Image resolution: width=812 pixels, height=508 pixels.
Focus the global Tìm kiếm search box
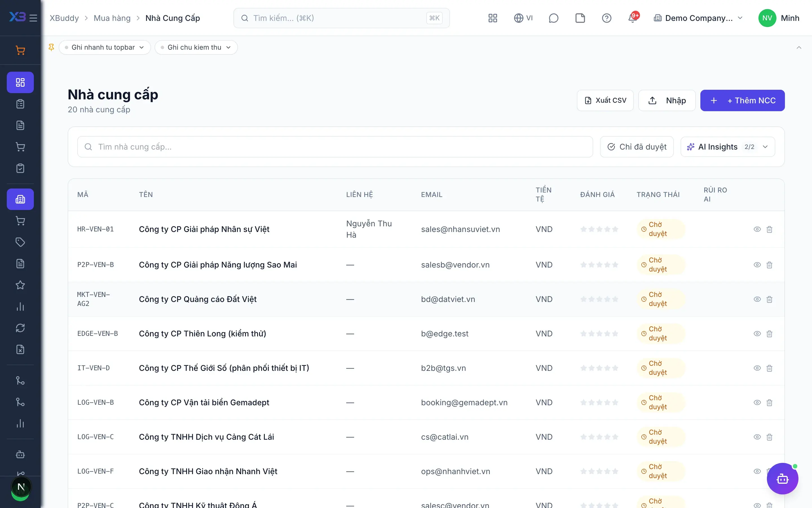point(341,18)
